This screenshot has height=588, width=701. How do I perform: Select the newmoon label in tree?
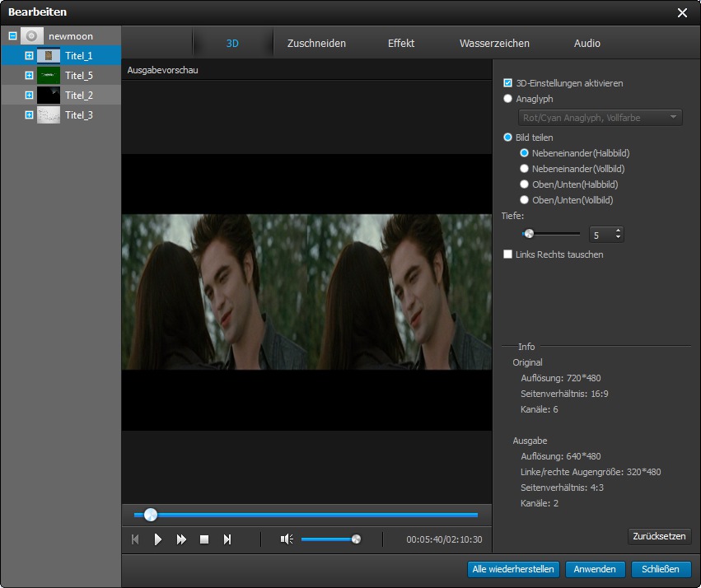(71, 36)
